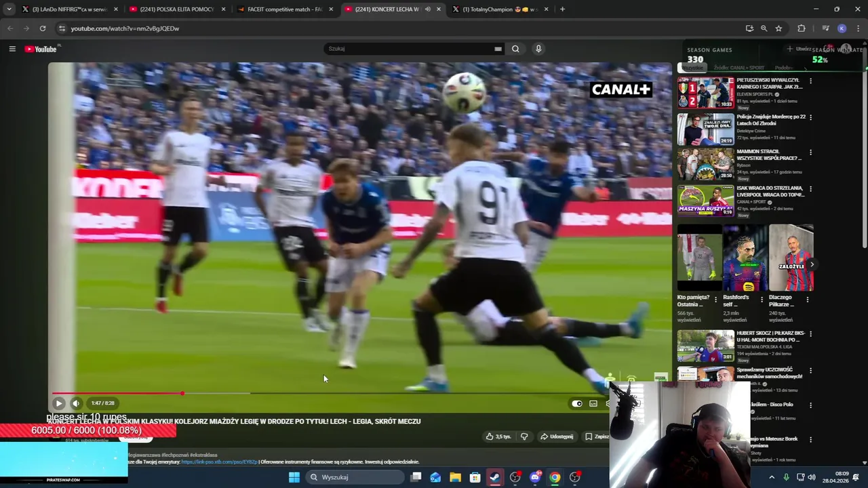Select the 'Źródło: CANAL+ SPORT' filter chip
This screenshot has height=488, width=868.
click(x=739, y=68)
